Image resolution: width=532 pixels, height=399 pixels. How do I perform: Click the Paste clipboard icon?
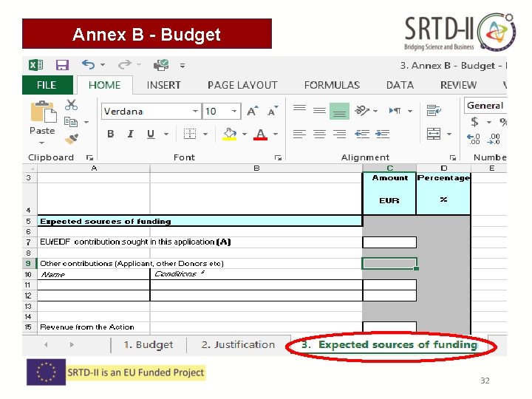[x=44, y=112]
